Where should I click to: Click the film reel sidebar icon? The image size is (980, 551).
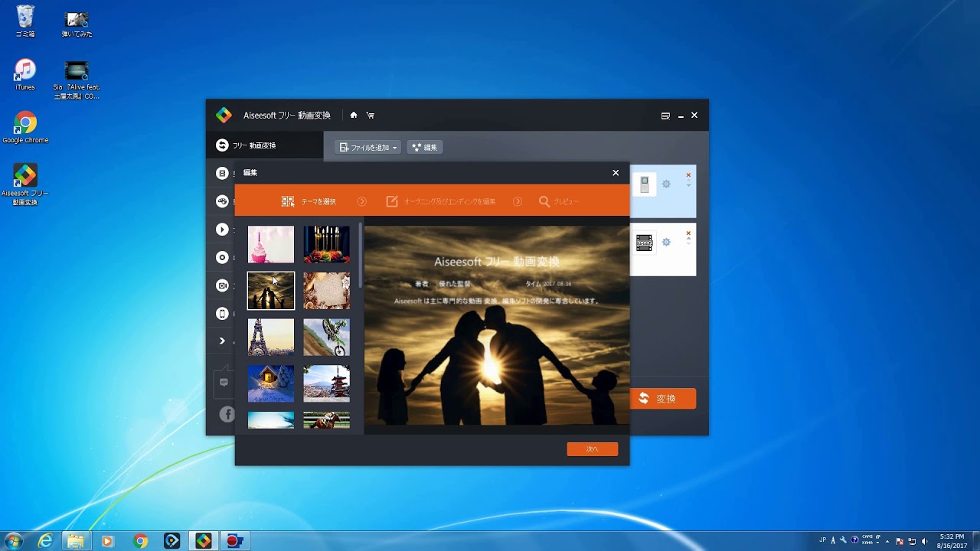point(222,173)
